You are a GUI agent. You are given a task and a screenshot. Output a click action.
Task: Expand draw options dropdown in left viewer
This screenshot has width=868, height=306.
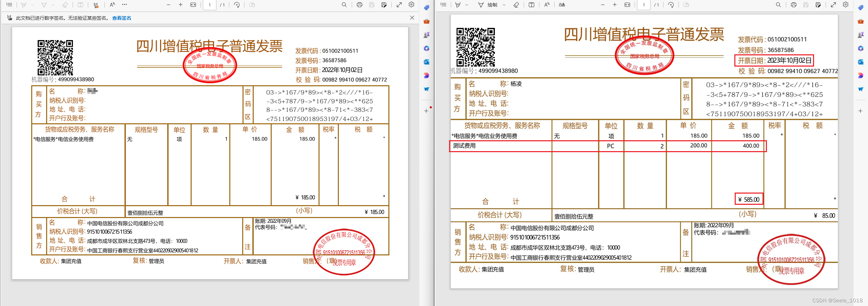[x=53, y=5]
